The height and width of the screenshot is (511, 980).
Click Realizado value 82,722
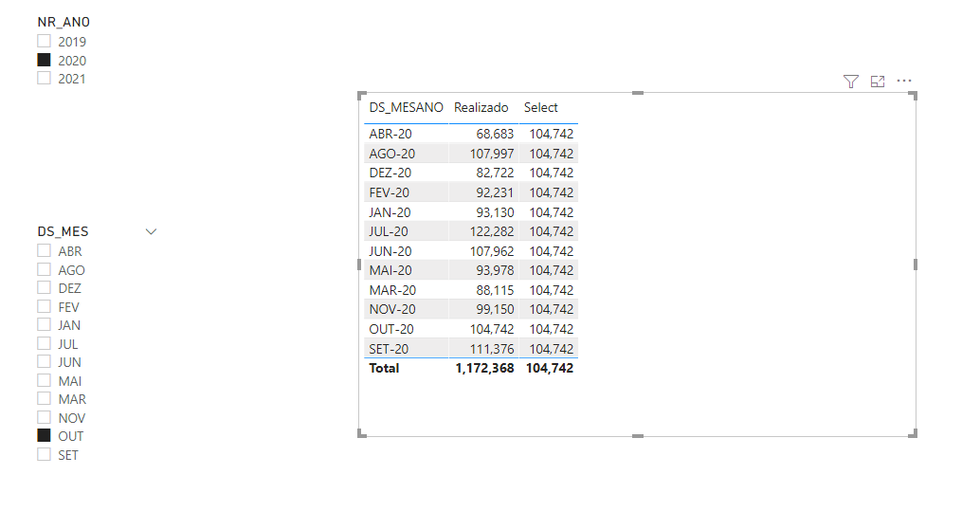pyautogui.click(x=495, y=173)
